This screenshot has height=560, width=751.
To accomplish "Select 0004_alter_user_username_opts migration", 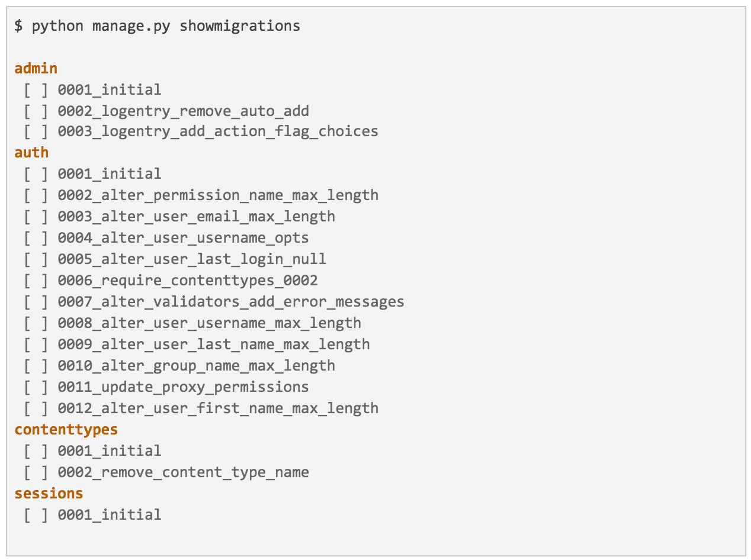I will (x=183, y=238).
